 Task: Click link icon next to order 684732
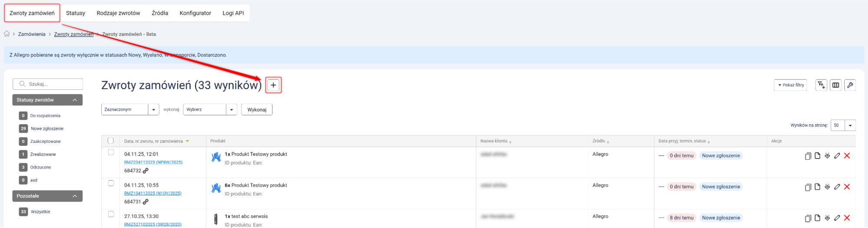point(145,171)
